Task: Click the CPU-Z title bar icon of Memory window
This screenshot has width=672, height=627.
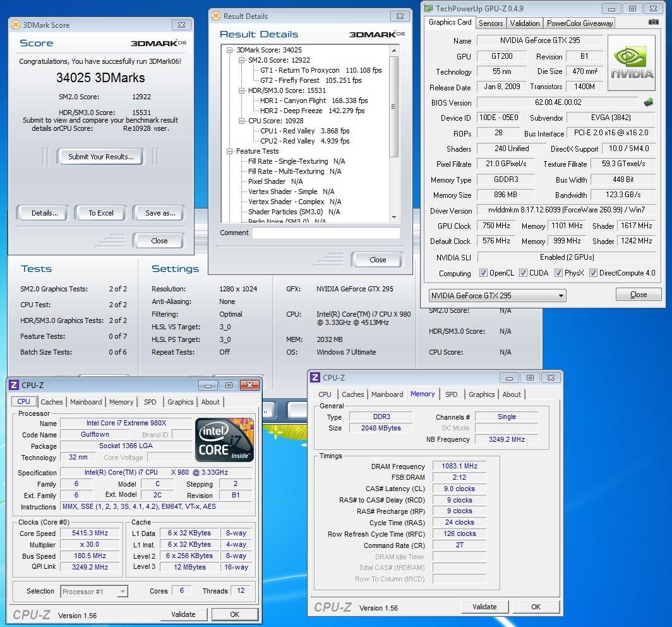Action: coord(315,377)
